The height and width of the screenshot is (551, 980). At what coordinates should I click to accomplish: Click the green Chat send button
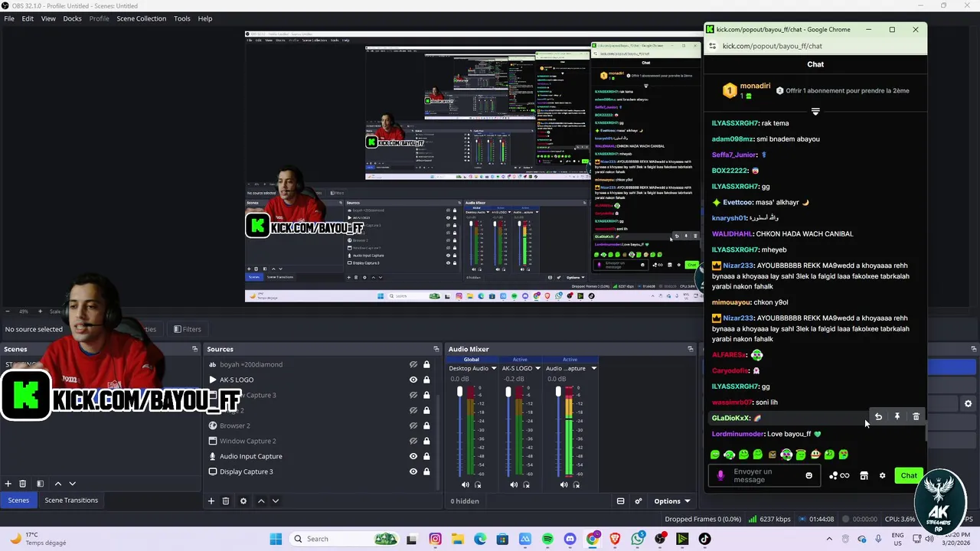[909, 476]
